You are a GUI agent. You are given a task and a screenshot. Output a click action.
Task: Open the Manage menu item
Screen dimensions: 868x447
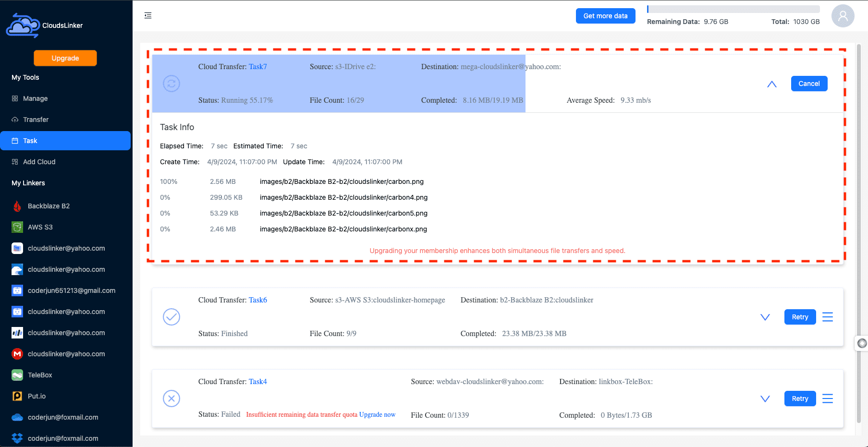[65, 98]
